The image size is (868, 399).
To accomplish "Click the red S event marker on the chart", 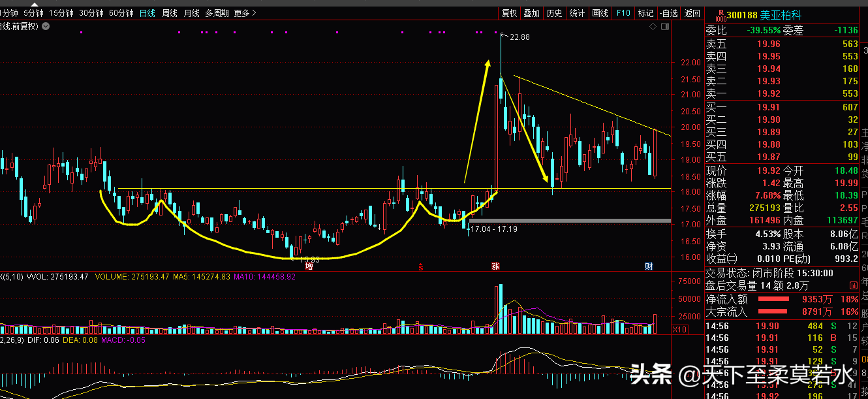I will (x=421, y=266).
